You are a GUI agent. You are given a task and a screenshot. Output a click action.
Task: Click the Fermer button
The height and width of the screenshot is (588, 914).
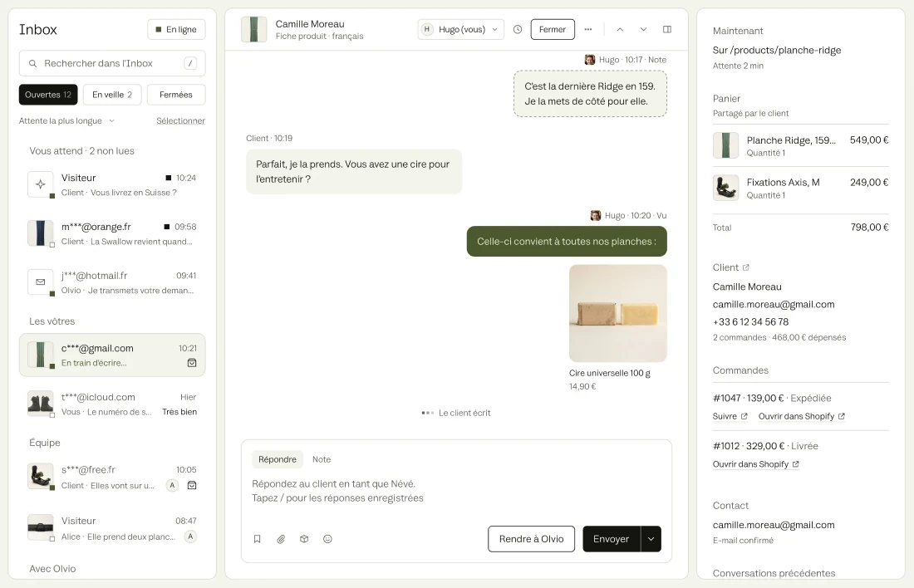(x=553, y=30)
